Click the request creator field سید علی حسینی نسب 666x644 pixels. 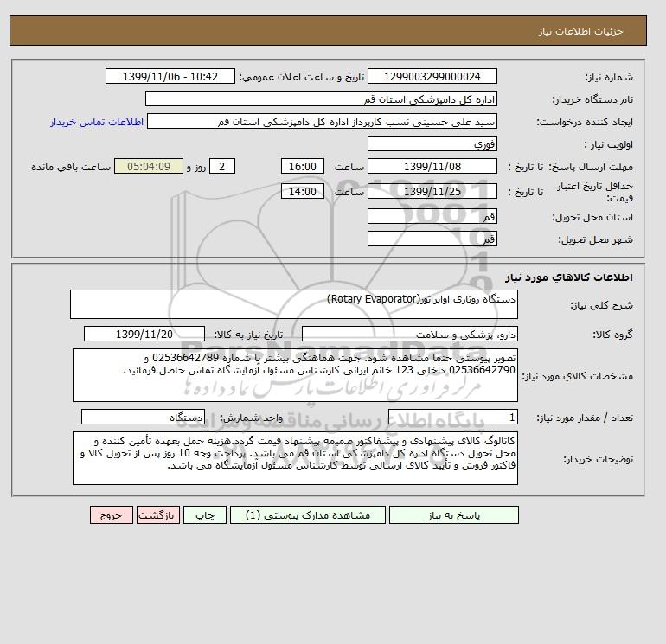pos(322,121)
